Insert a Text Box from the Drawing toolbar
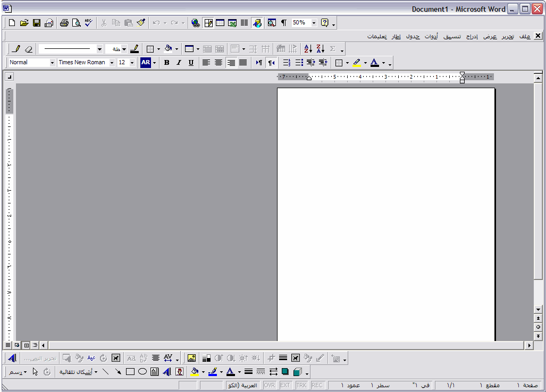Image resolution: width=546 pixels, height=392 pixels. tap(155, 372)
